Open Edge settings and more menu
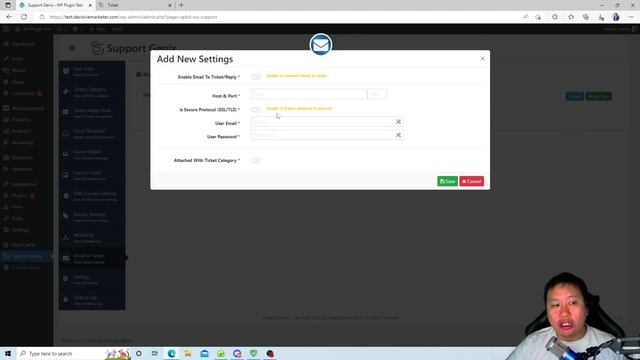Viewport: 640px width, 360px height. pyautogui.click(x=631, y=17)
